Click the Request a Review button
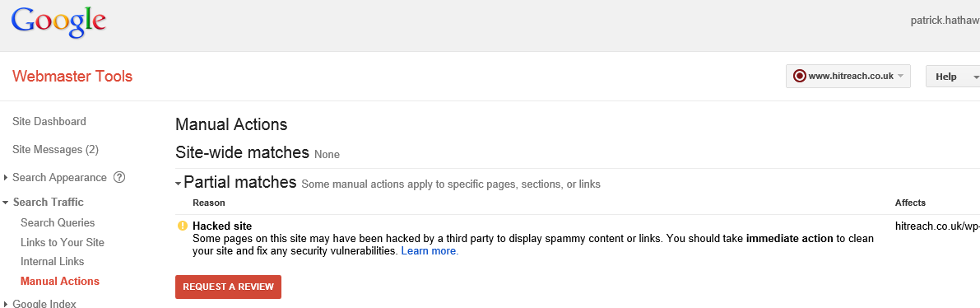Viewport: 980px width, 308px height. click(228, 287)
